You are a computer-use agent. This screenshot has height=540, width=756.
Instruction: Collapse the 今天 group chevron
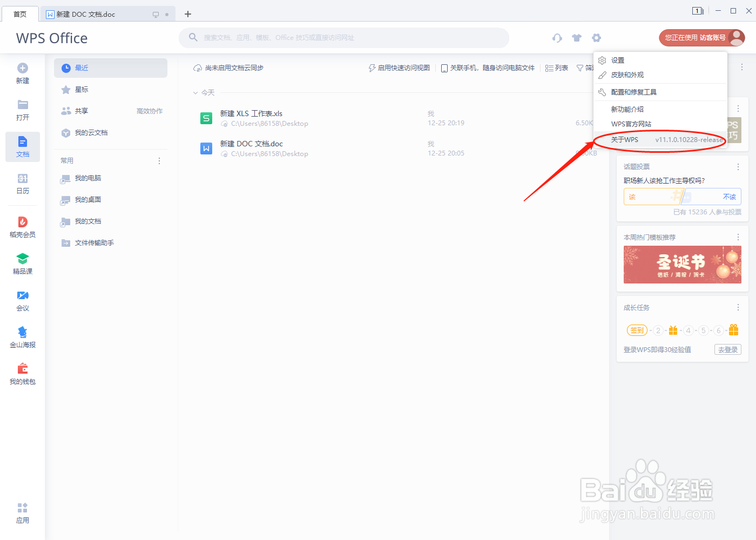195,93
